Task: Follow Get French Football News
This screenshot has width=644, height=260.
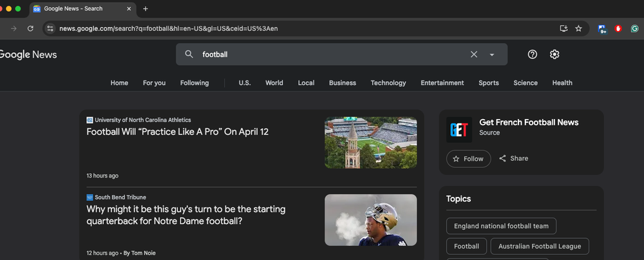Action: 468,159
